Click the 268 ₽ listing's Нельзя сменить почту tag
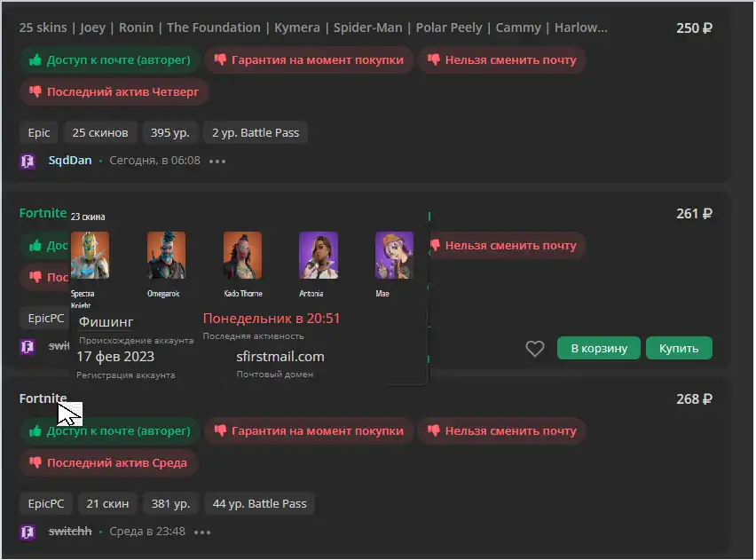756x560 pixels. point(502,430)
